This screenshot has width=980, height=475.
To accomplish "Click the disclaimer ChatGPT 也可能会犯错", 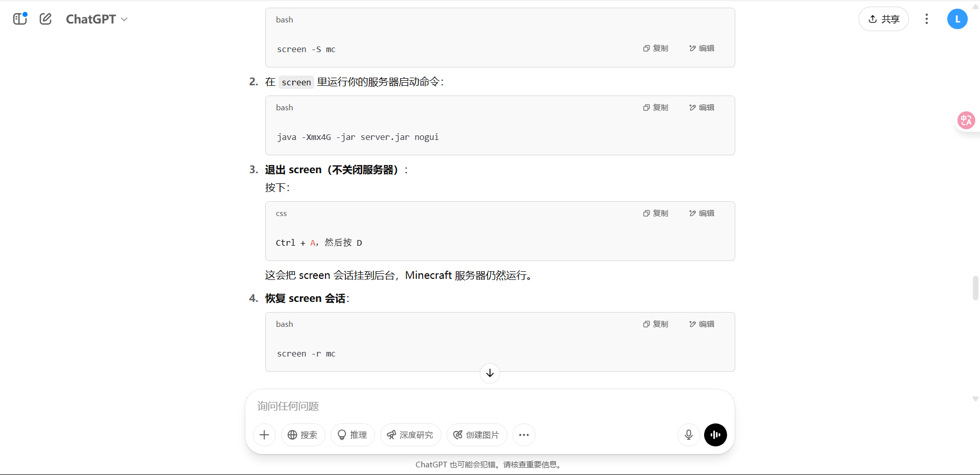I will pyautogui.click(x=489, y=464).
